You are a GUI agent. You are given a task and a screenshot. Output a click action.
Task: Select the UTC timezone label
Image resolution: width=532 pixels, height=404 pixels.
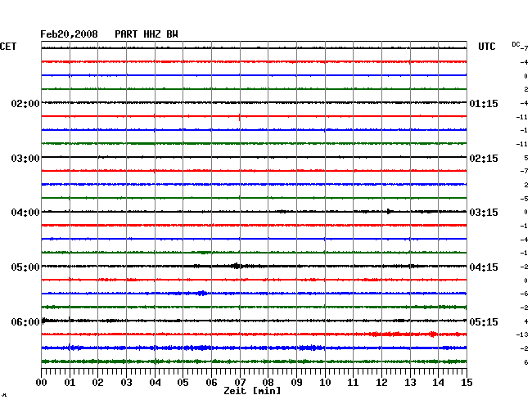tap(487, 47)
